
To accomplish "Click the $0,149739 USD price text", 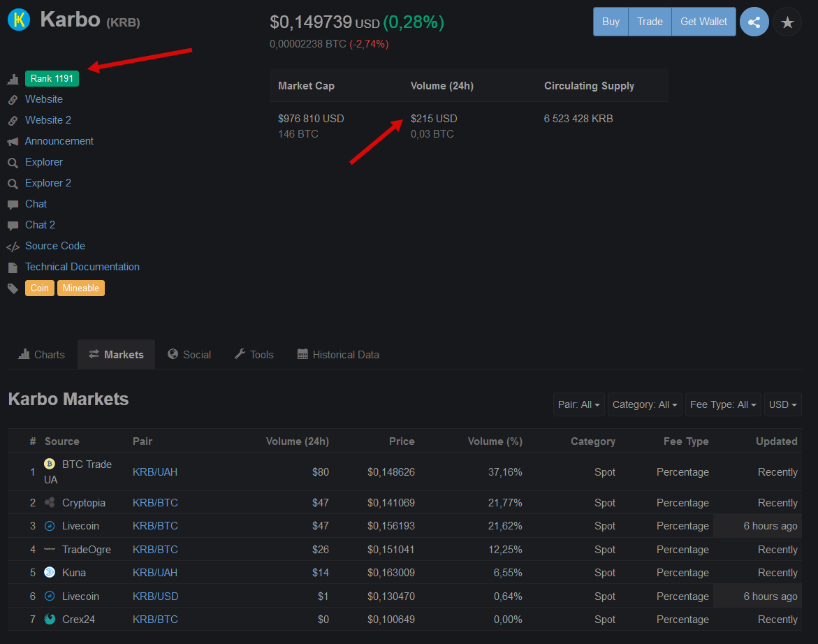I will coord(325,22).
